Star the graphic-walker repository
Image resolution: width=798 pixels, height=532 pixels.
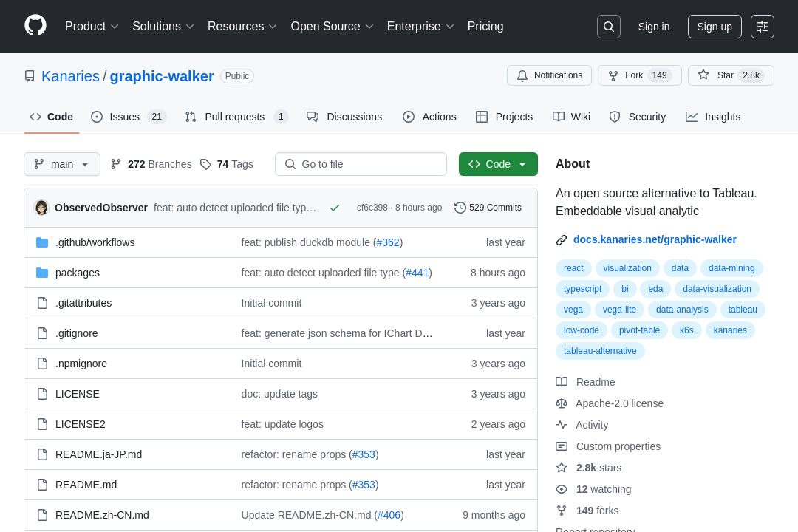(731, 75)
